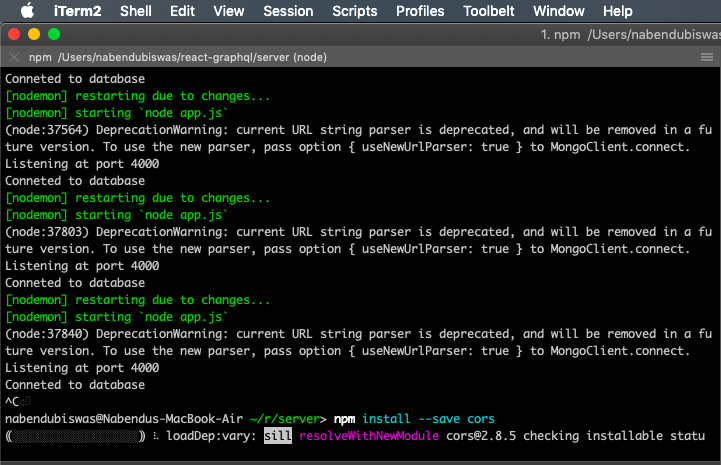Open the Session menu

288,11
